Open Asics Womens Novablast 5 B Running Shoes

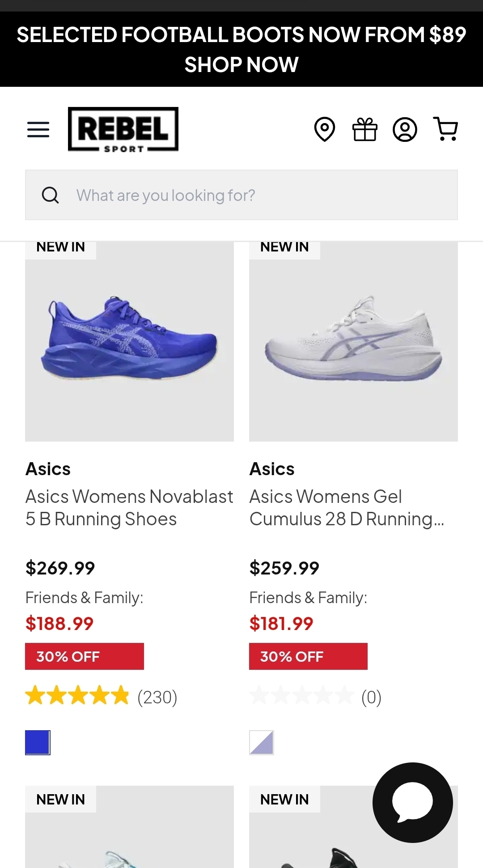coord(129,508)
